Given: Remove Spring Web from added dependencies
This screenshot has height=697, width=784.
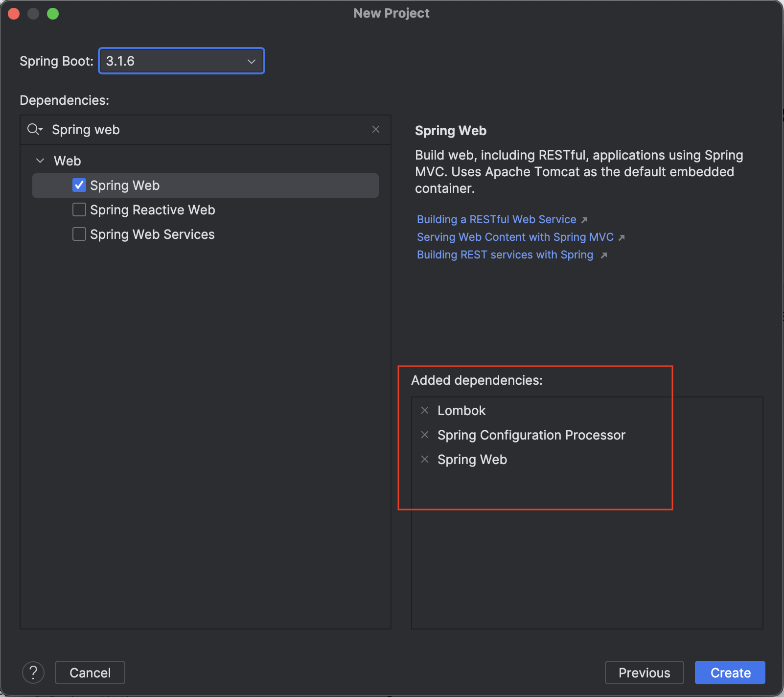Looking at the screenshot, I should (425, 459).
